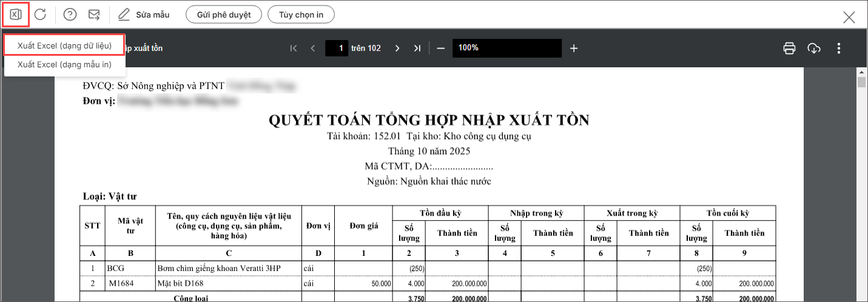Download the report file
Screen dimensions: 868x302
coord(814,49)
